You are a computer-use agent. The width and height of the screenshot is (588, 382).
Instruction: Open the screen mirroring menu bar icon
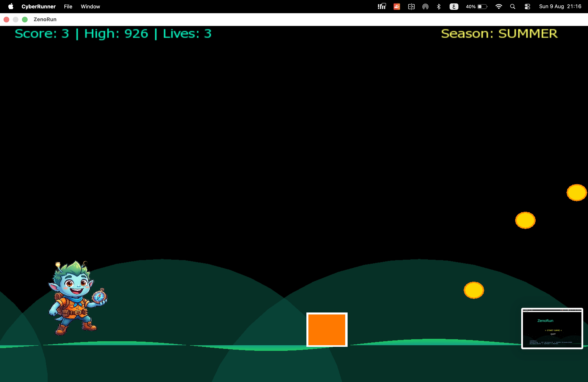point(411,6)
